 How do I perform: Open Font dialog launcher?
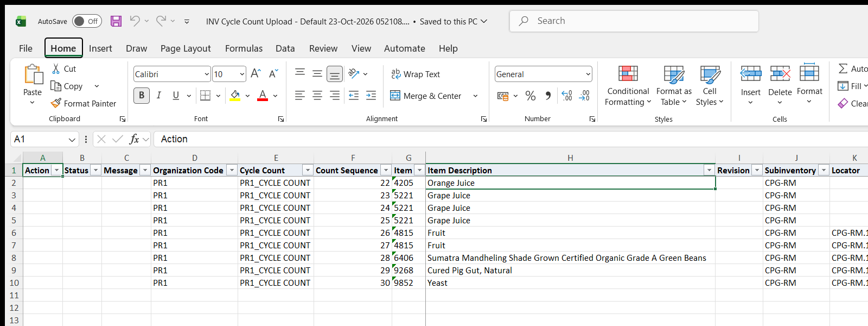point(281,119)
